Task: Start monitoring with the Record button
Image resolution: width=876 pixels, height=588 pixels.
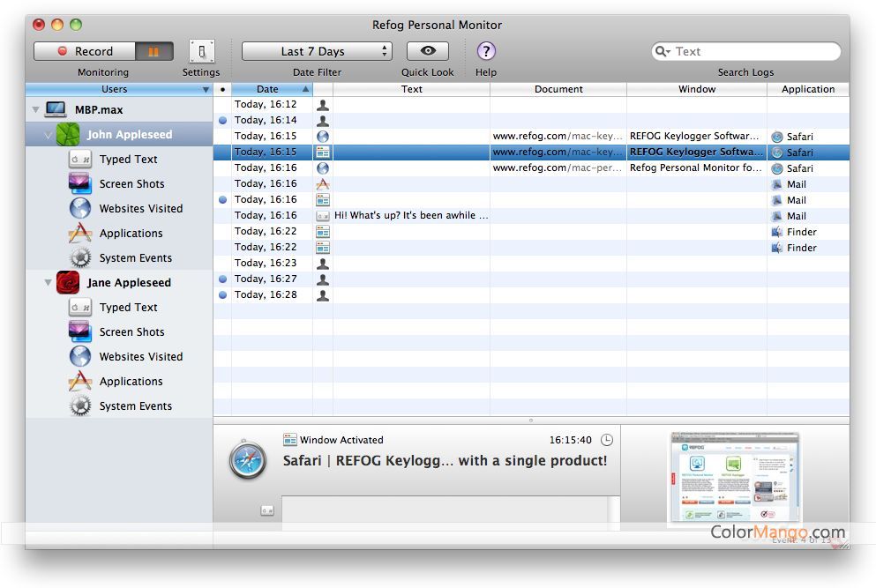Action: click(x=85, y=51)
